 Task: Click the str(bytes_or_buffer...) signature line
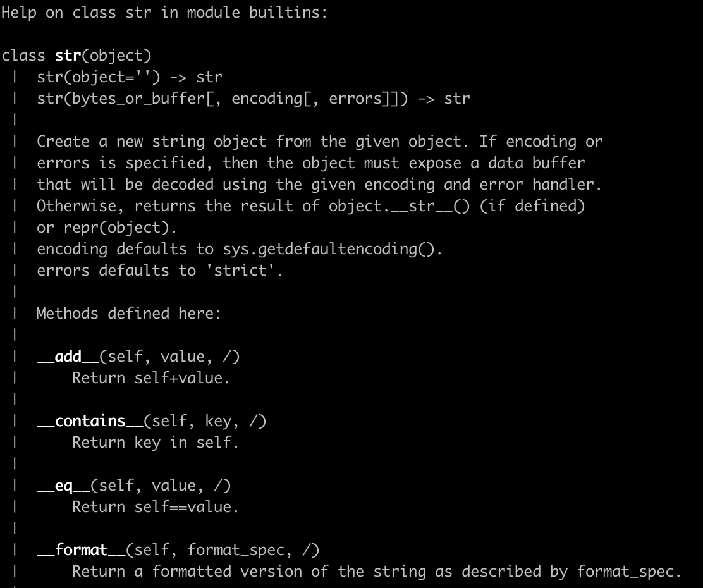253,99
